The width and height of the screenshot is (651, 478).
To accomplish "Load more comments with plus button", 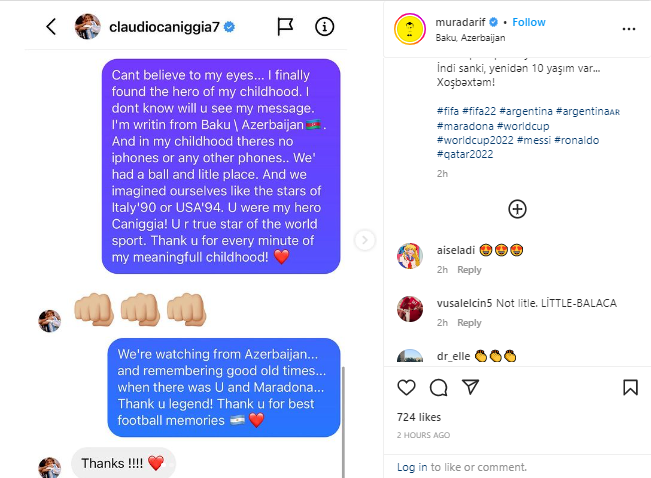I will click(517, 209).
